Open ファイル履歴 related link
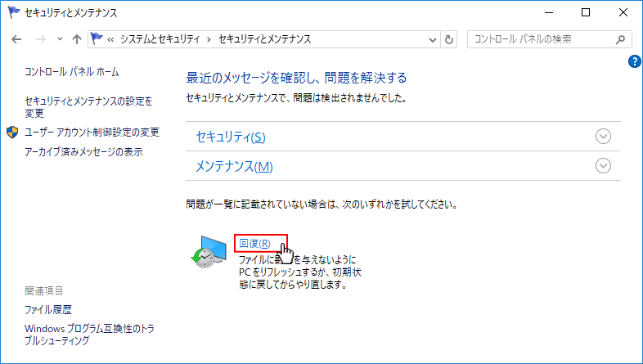This screenshot has height=364, width=643. pyautogui.click(x=48, y=309)
